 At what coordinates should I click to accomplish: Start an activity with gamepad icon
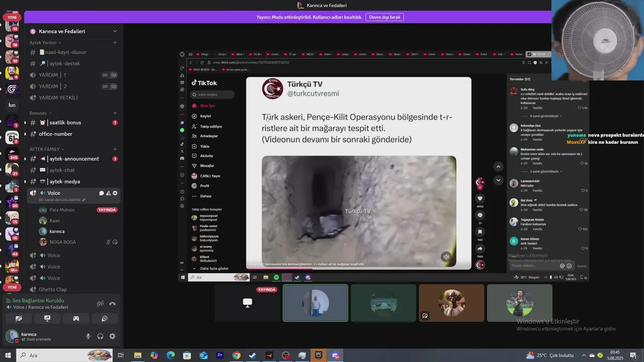click(x=76, y=318)
